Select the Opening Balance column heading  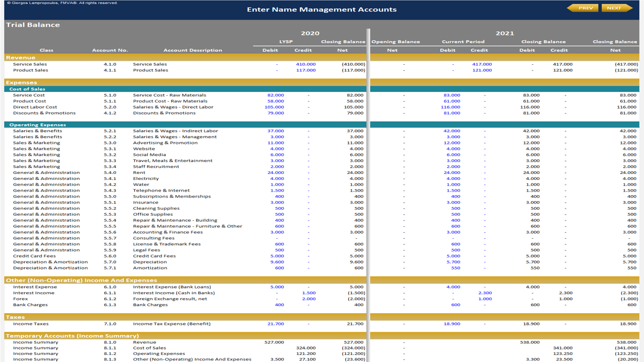(395, 42)
